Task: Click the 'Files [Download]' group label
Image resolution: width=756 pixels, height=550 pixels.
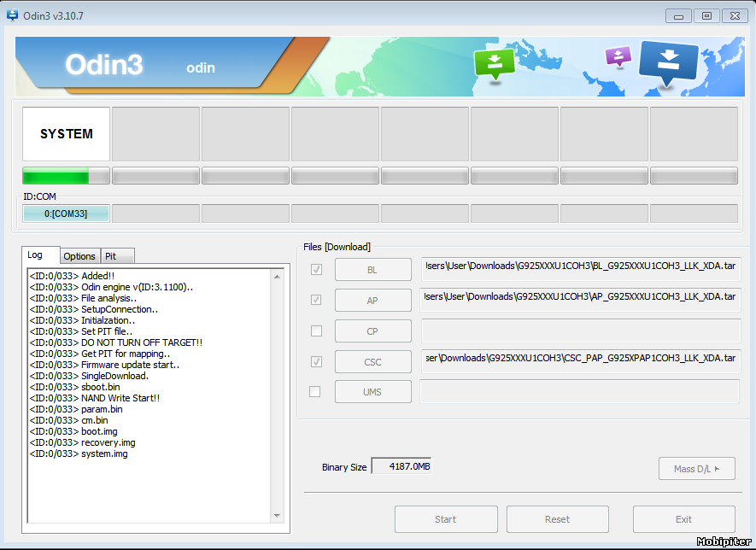Action: 337,247
